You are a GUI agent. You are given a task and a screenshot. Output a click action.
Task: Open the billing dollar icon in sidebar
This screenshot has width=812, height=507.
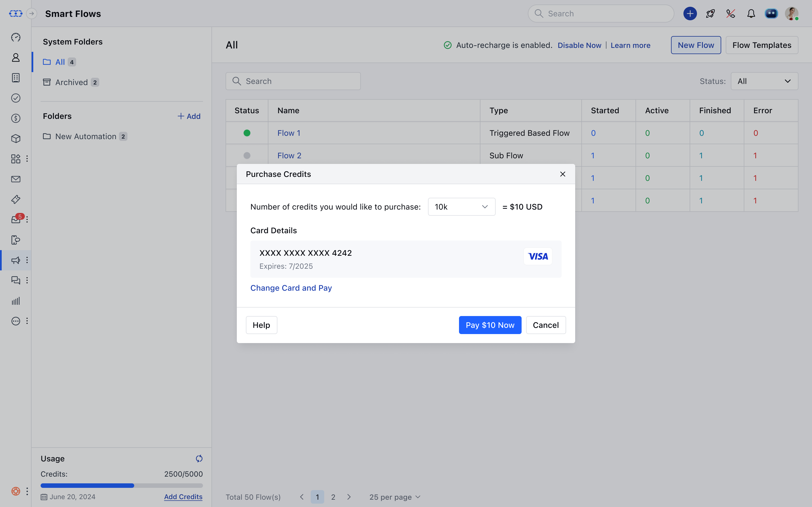(16, 118)
